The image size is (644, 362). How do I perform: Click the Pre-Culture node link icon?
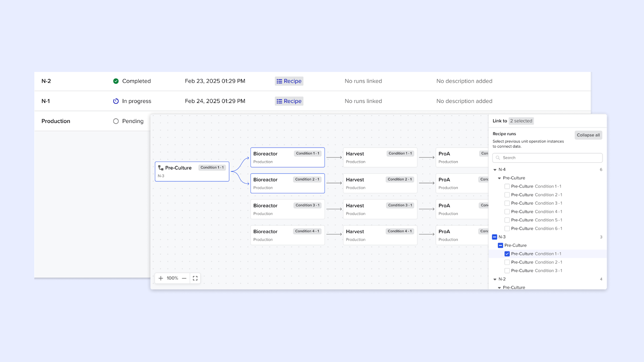click(161, 168)
